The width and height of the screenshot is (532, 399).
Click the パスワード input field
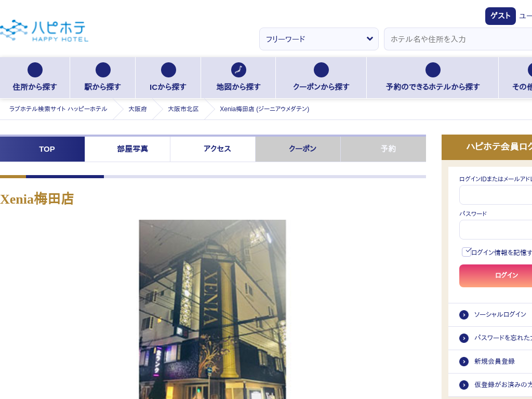(496, 230)
